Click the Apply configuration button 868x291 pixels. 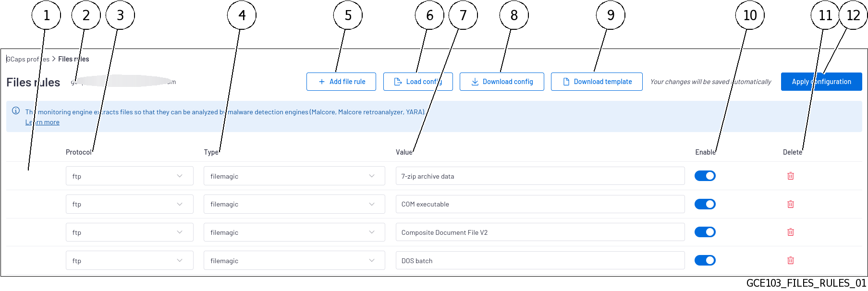click(x=821, y=82)
